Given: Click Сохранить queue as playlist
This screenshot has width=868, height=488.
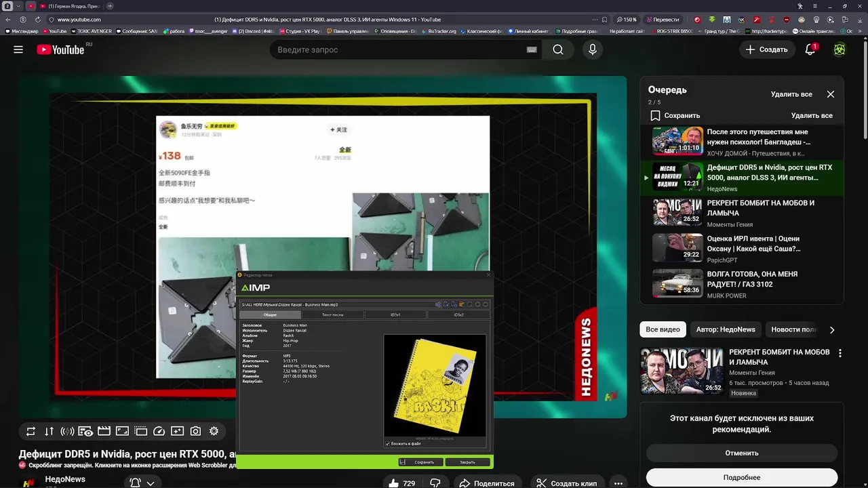Looking at the screenshot, I should click(x=675, y=115).
